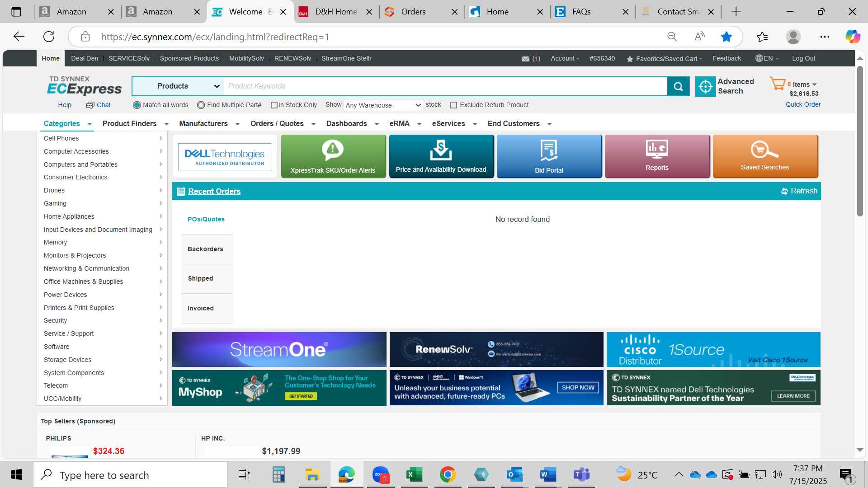Open the Saved Searches tile
This screenshot has width=868, height=488.
point(765,156)
